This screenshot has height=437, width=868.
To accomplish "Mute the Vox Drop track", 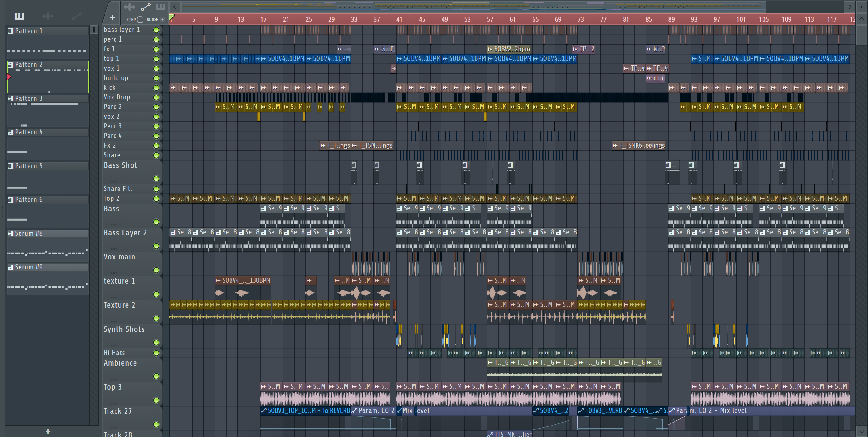I will click(x=156, y=97).
